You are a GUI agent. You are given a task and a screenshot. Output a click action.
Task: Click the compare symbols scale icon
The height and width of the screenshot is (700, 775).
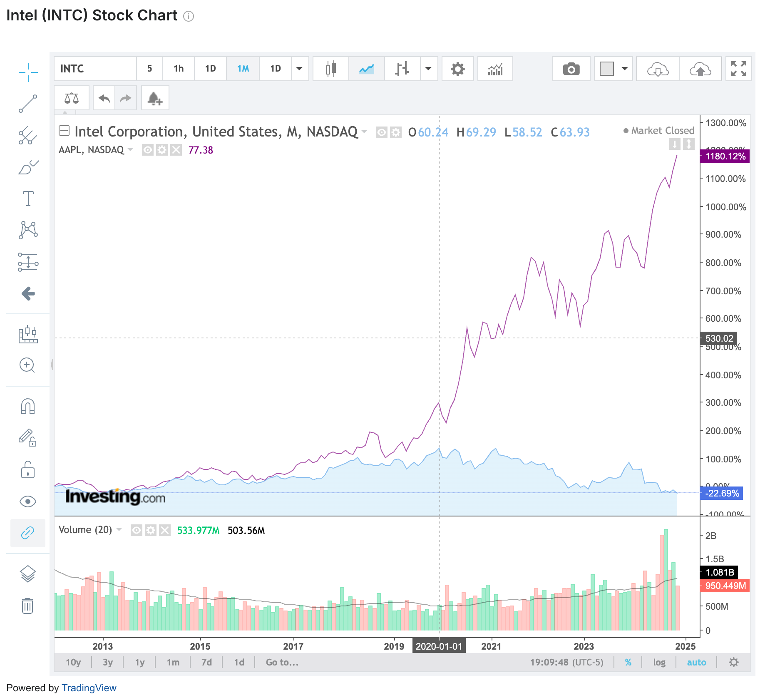72,98
